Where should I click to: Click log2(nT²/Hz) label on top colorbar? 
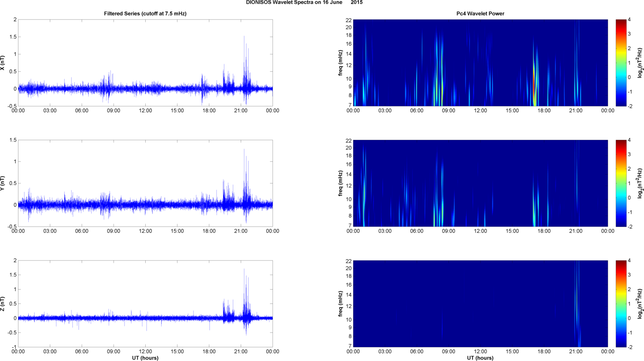[x=640, y=63]
